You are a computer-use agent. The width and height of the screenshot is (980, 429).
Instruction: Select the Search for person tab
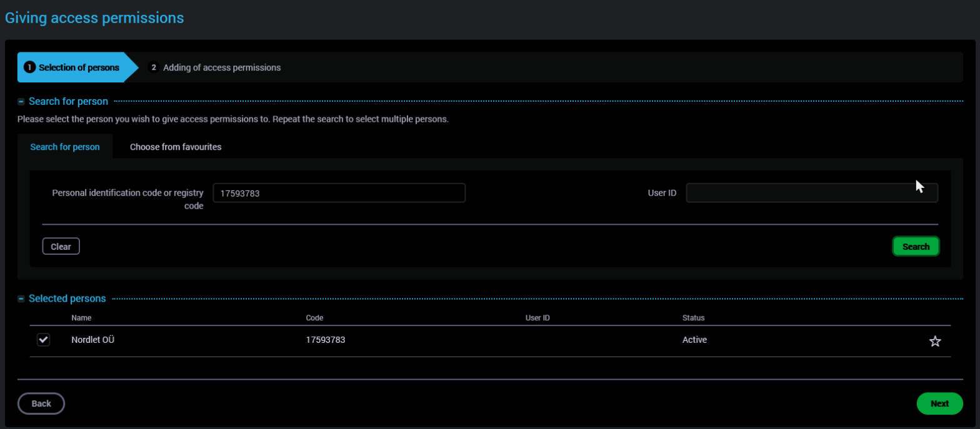click(65, 147)
